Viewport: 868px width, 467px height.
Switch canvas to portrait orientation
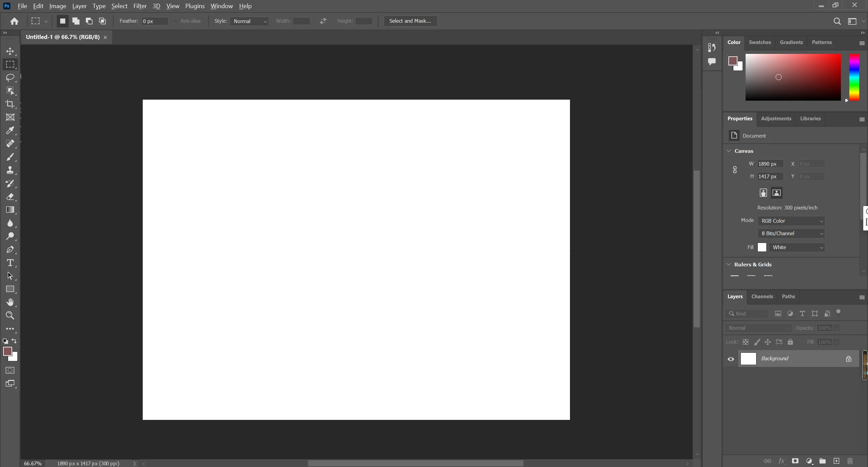(x=763, y=193)
